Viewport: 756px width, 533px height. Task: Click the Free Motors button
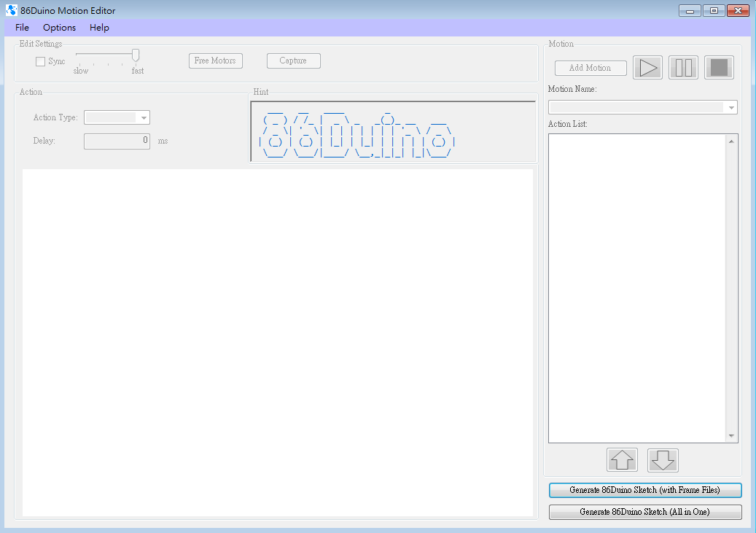tap(216, 61)
